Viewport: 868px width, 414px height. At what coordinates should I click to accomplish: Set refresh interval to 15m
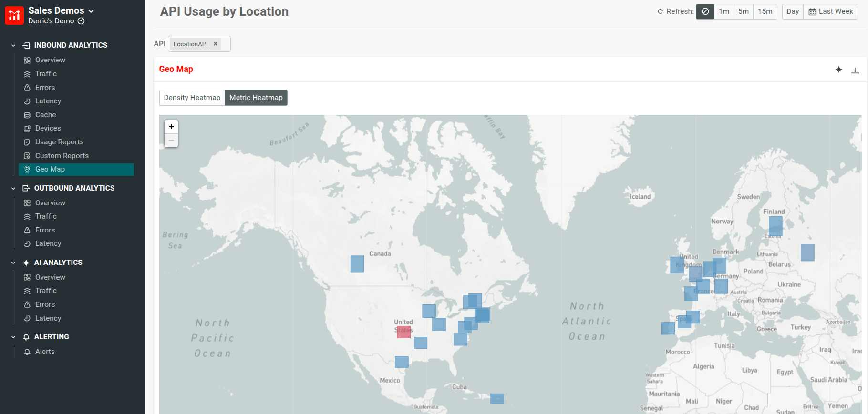(765, 11)
